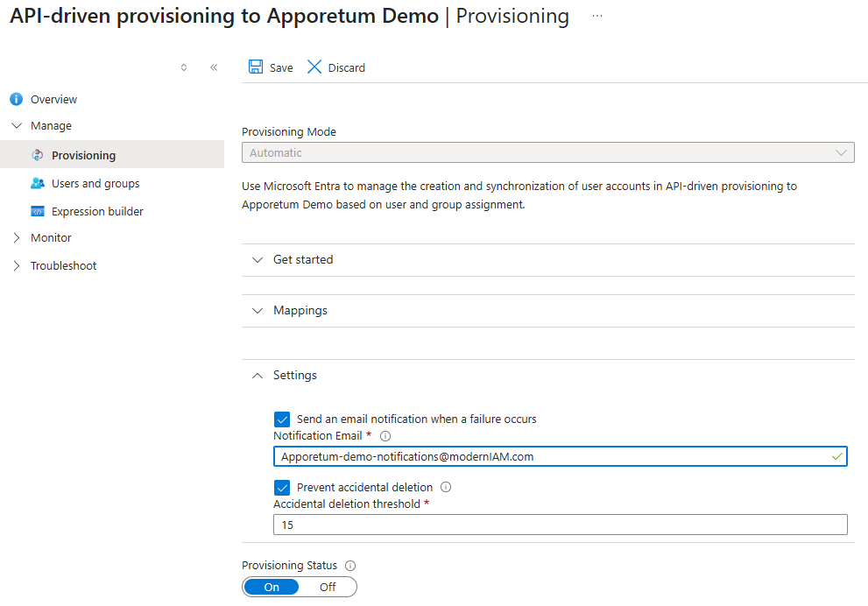Screen dimensions: 868x606
Task: Select Users and groups in the sidebar
Action: tap(95, 183)
